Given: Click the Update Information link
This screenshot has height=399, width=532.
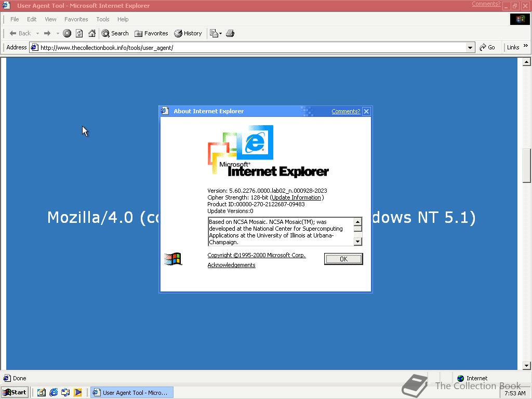Looking at the screenshot, I should tap(296, 197).
